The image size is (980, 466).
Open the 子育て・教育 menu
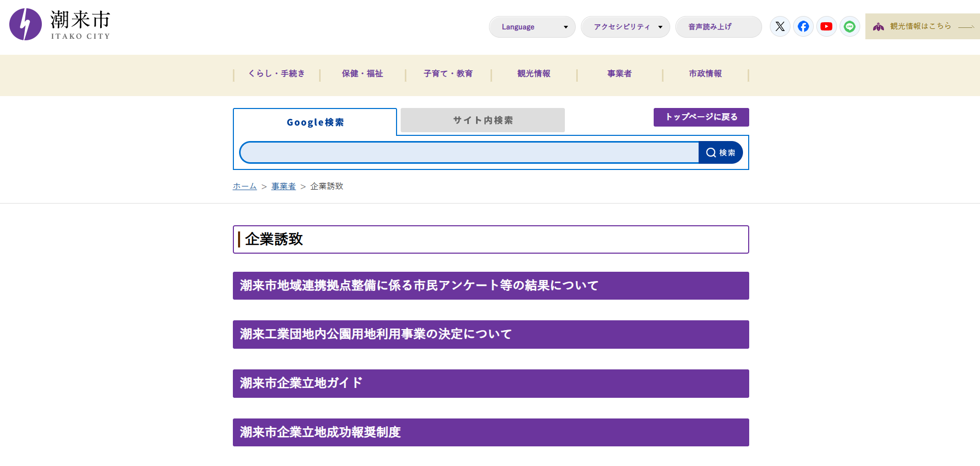click(448, 73)
